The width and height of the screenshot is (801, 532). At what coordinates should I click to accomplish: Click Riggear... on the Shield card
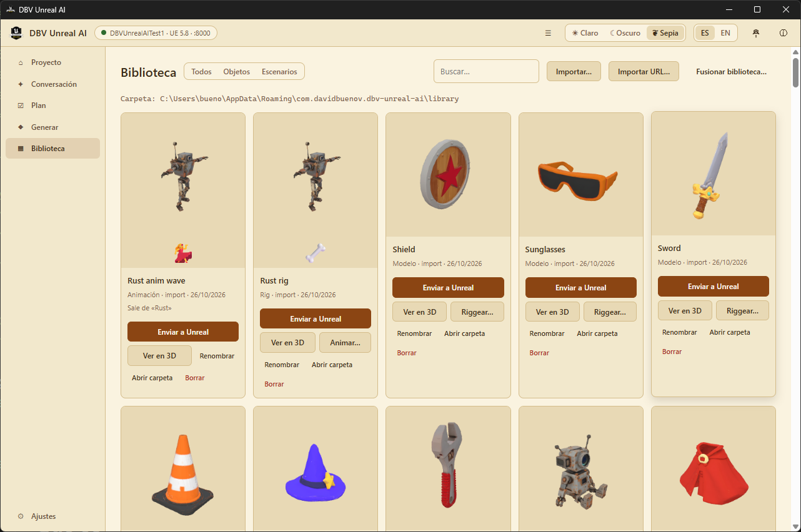coord(477,312)
